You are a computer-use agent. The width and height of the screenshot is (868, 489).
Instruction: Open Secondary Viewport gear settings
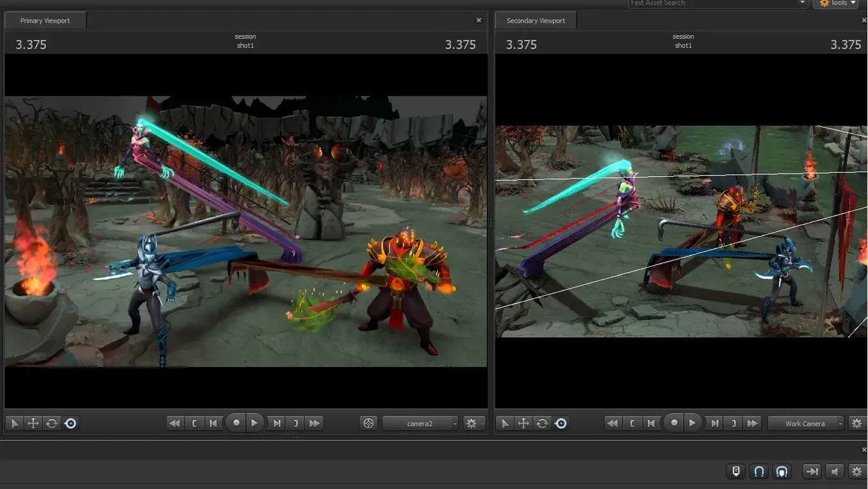click(x=857, y=423)
